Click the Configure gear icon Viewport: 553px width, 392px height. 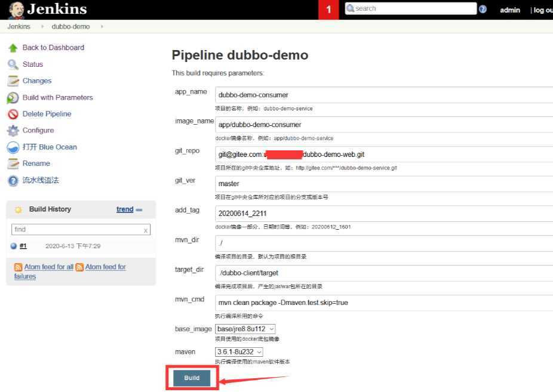(x=13, y=131)
